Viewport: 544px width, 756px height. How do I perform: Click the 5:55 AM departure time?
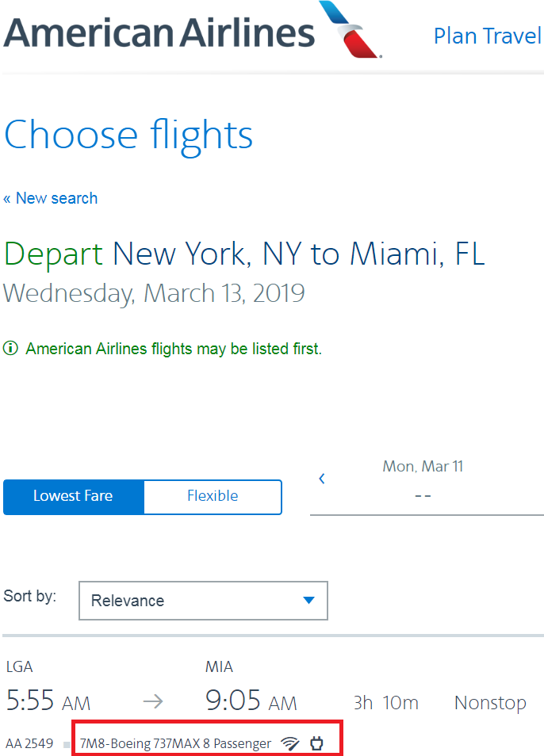click(48, 701)
